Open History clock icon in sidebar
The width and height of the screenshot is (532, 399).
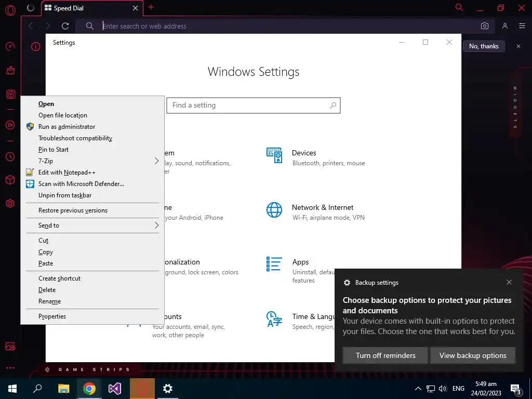coord(10,156)
